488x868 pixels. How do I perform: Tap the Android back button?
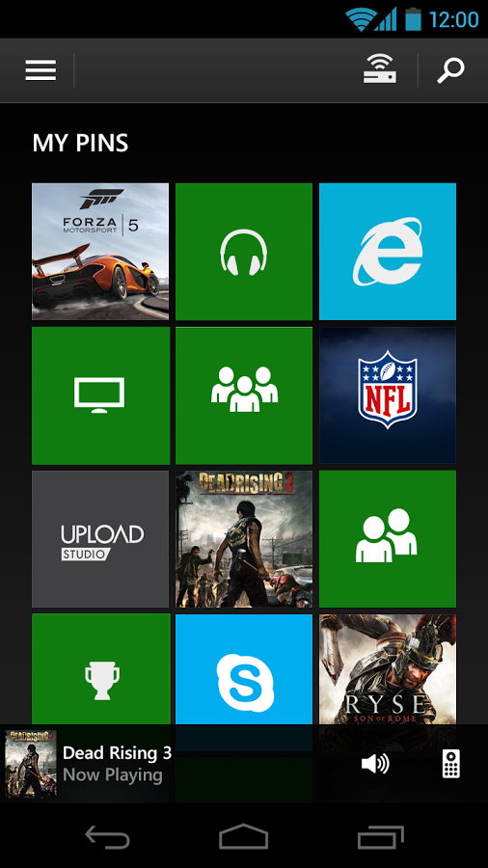(107, 836)
